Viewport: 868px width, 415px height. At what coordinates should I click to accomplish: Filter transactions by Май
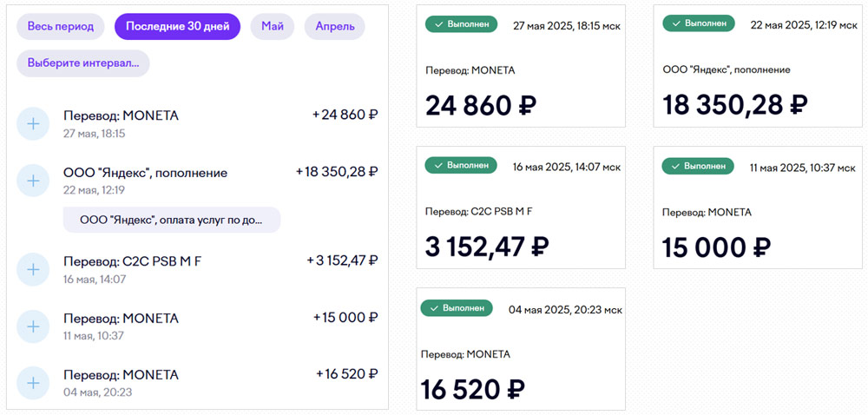[273, 27]
